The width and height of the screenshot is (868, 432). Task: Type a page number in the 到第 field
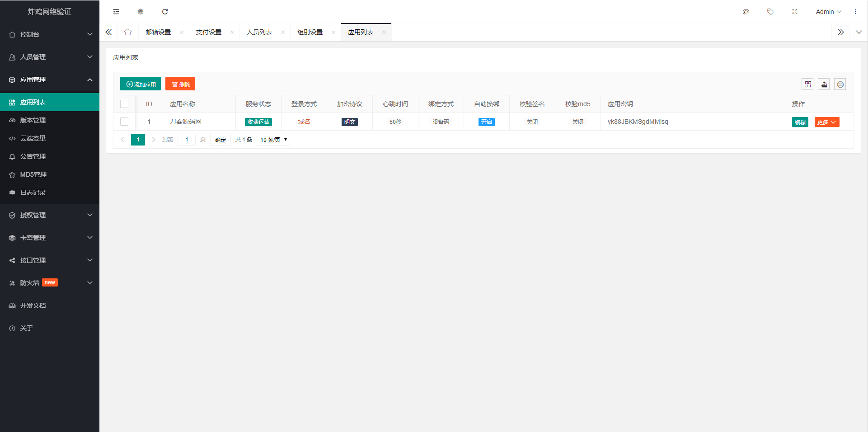click(187, 140)
